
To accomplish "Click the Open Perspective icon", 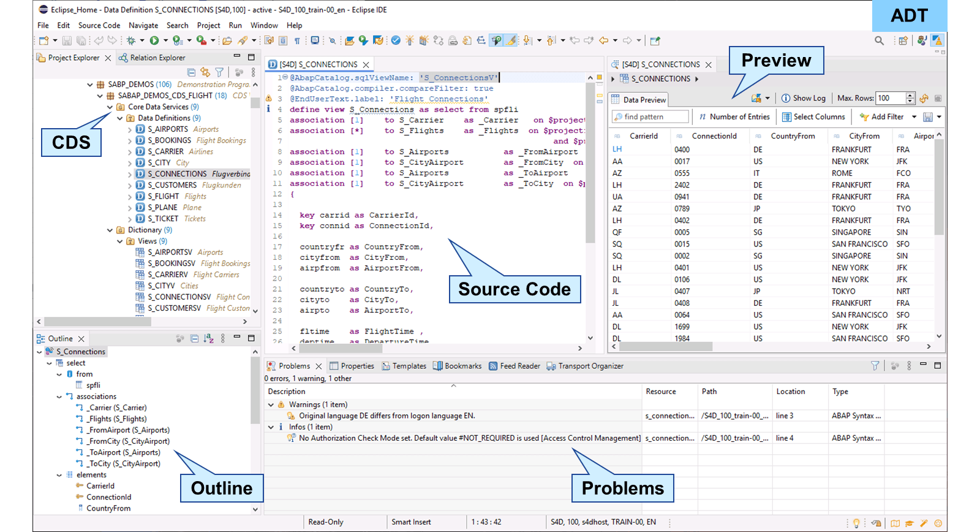I will click(x=903, y=41).
